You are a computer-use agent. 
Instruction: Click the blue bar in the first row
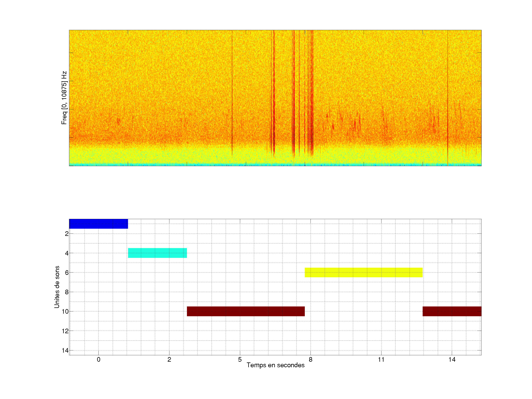tap(98, 224)
